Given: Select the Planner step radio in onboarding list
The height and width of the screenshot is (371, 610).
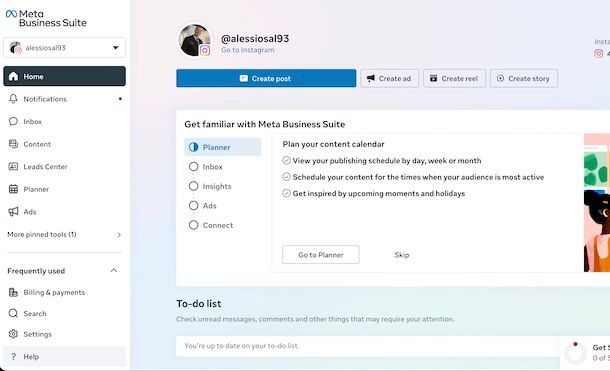Looking at the screenshot, I should [x=193, y=147].
